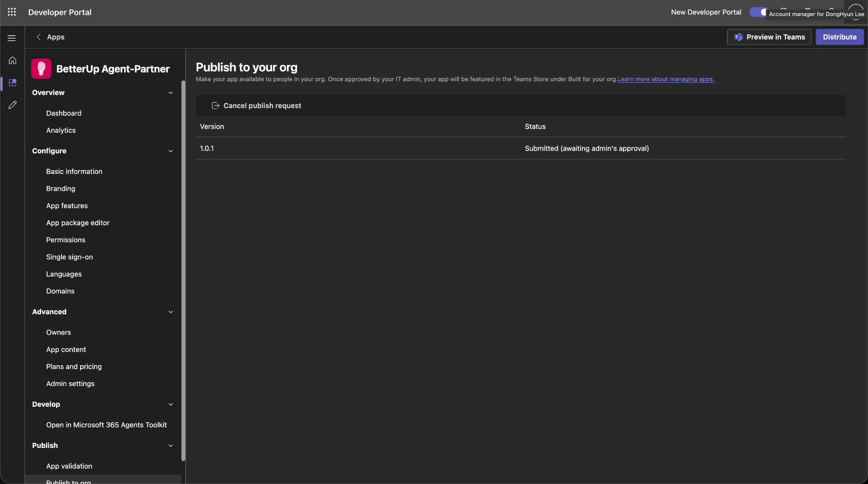Click the BetterUp Agent-Partner app logo
This screenshot has width=868, height=484.
[41, 69]
